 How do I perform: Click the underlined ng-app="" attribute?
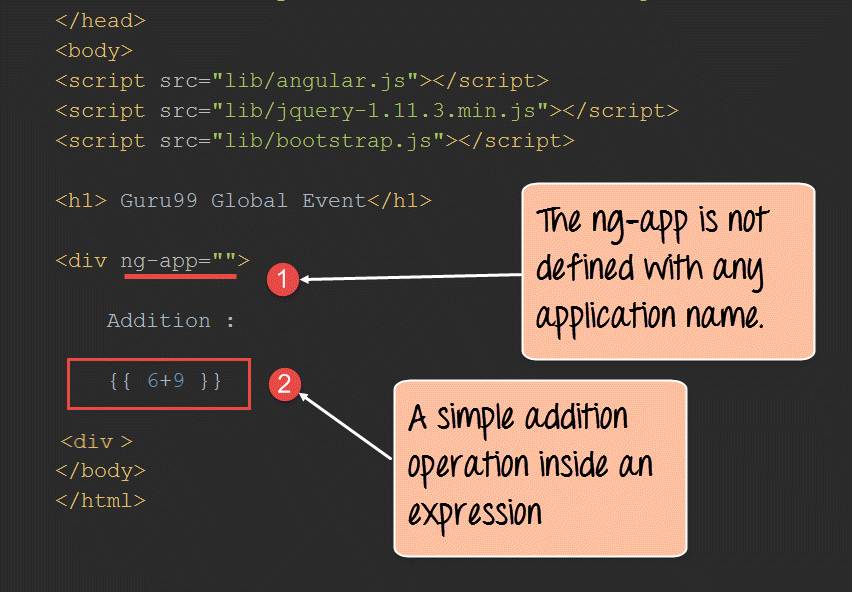pos(179,261)
